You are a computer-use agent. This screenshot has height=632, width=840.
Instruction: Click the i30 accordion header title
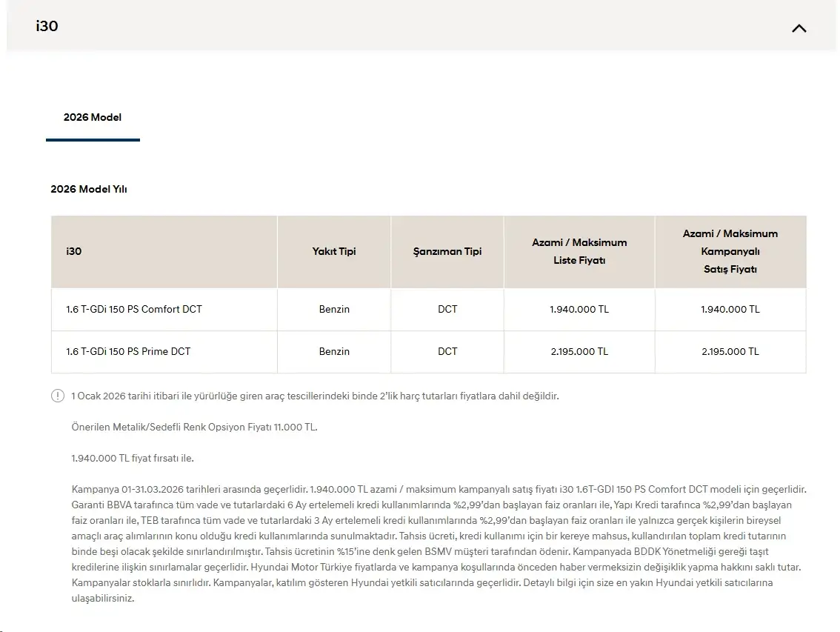[47, 26]
